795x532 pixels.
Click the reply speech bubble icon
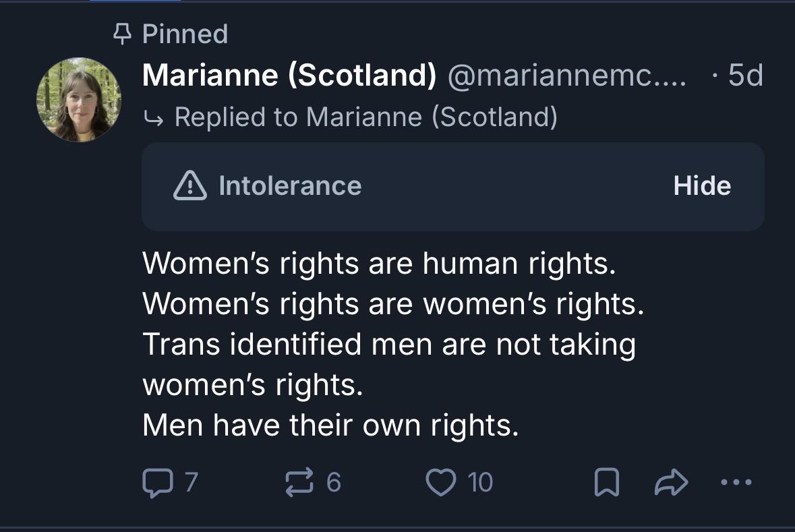pyautogui.click(x=158, y=482)
